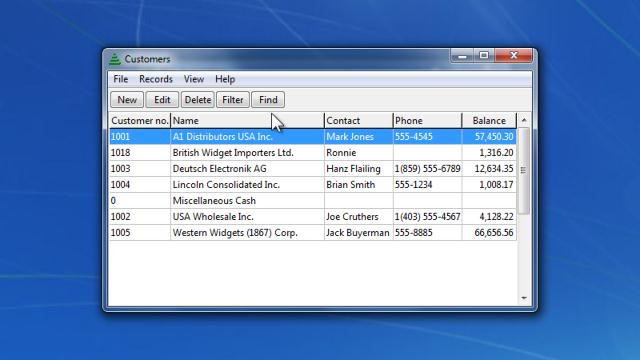Click contact Jack Buyerman
640x360 pixels.
point(359,233)
